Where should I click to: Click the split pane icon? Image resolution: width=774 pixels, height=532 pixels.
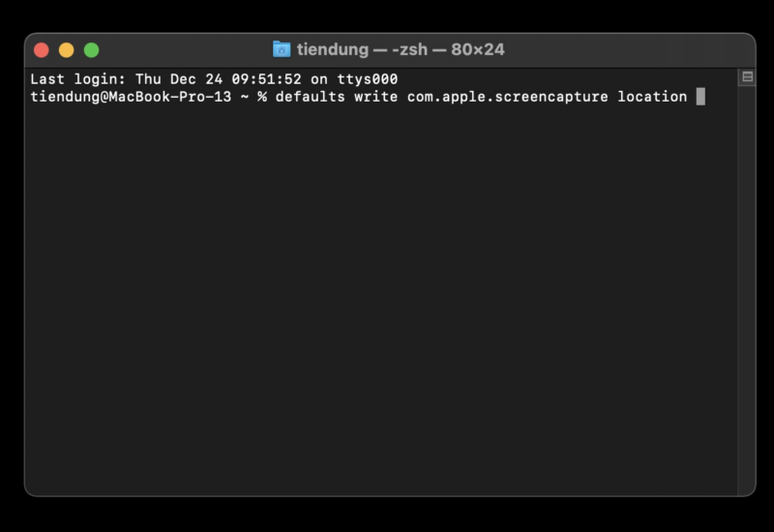pos(747,77)
